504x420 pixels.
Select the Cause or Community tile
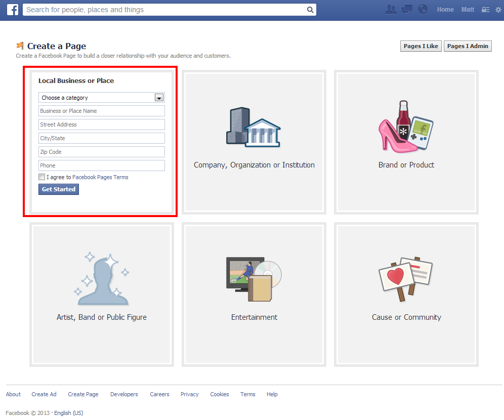pyautogui.click(x=406, y=294)
